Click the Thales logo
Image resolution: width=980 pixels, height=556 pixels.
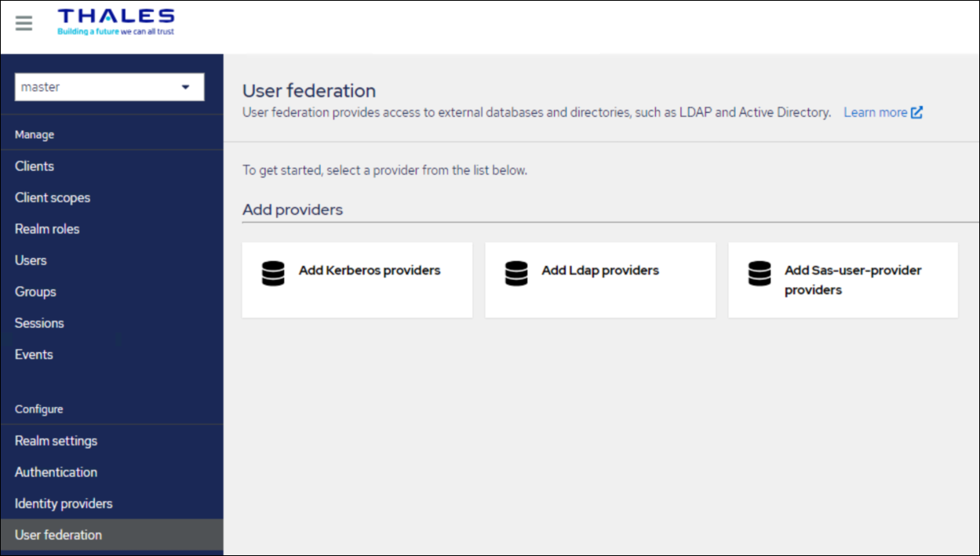(116, 22)
